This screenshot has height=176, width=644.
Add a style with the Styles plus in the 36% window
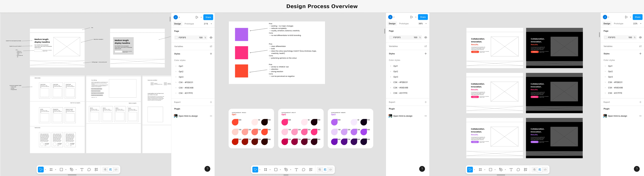point(426,54)
